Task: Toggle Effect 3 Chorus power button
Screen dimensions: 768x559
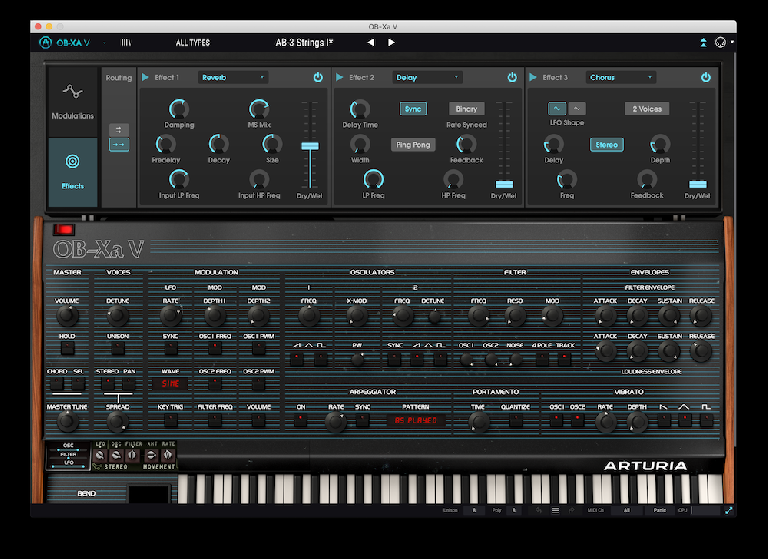Action: tap(705, 77)
